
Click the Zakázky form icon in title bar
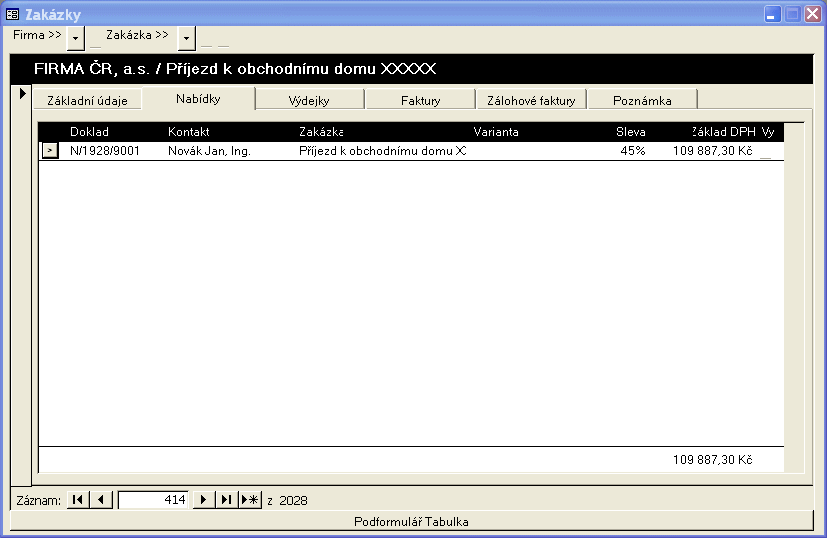[13, 14]
